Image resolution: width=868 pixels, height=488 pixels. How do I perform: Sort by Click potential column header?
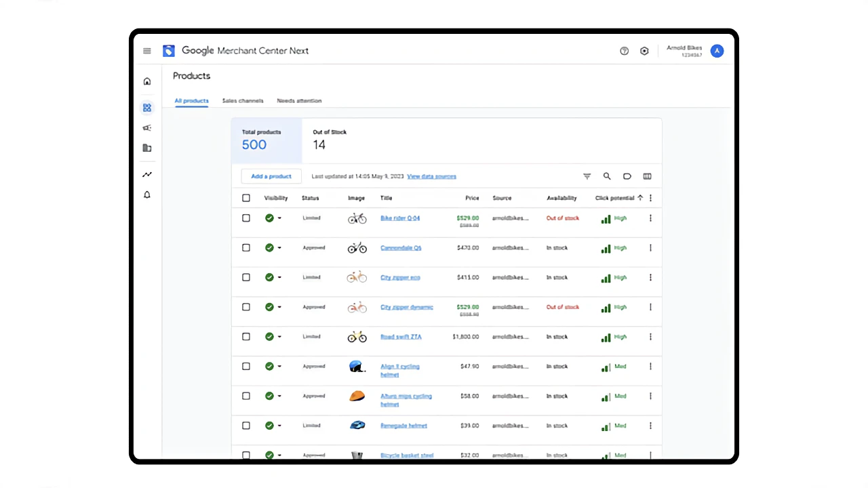click(614, 197)
